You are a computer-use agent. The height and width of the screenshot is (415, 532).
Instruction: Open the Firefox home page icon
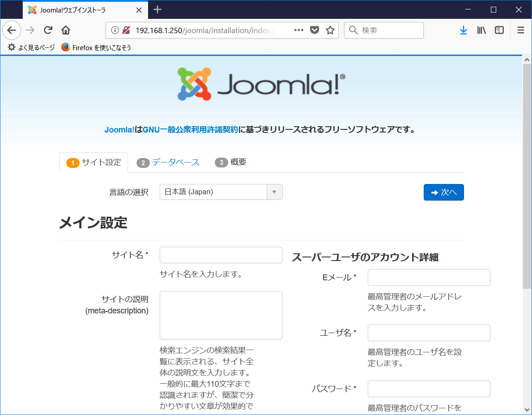click(x=65, y=30)
